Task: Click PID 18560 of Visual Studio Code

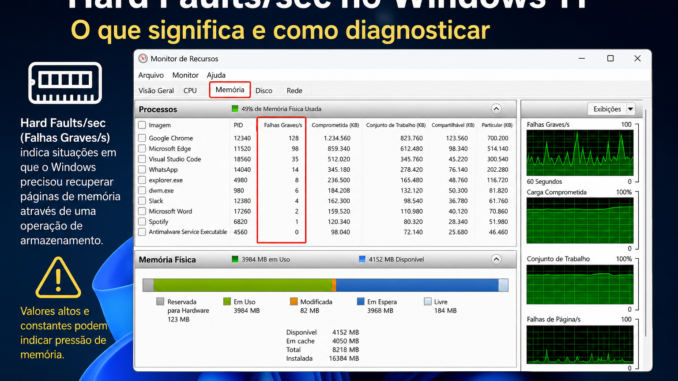Action: (242, 159)
